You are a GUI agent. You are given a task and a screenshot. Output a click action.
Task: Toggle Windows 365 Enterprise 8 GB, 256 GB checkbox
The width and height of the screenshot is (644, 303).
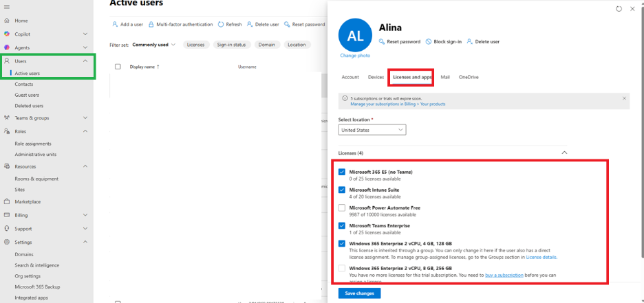(342, 269)
